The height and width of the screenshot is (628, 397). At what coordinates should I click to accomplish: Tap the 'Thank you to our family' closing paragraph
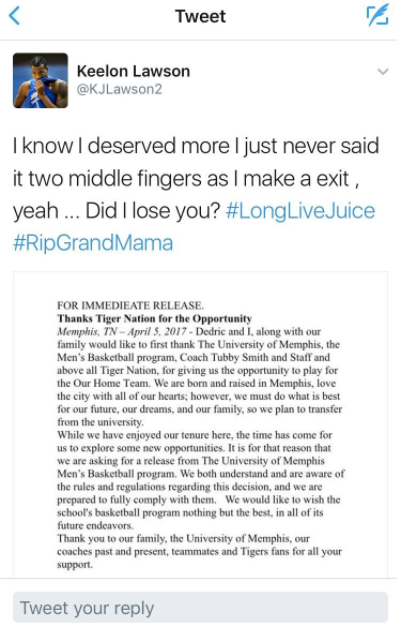coord(200,552)
